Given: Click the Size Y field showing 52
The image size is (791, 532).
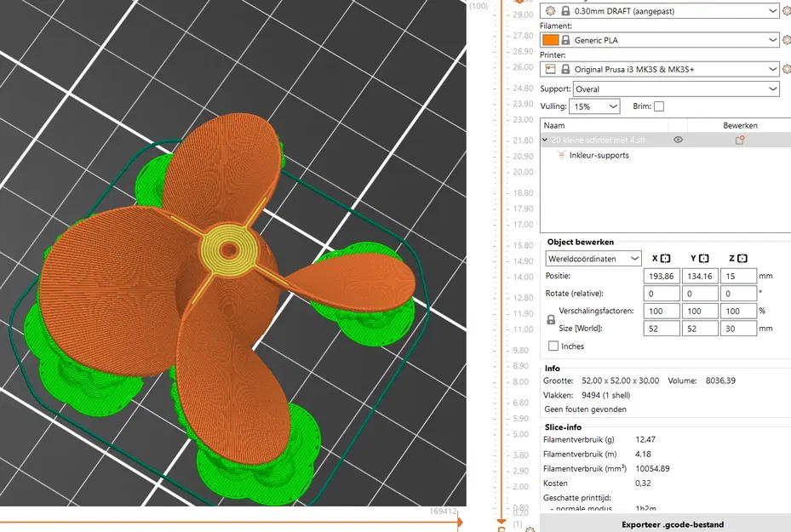Looking at the screenshot, I should (x=700, y=329).
